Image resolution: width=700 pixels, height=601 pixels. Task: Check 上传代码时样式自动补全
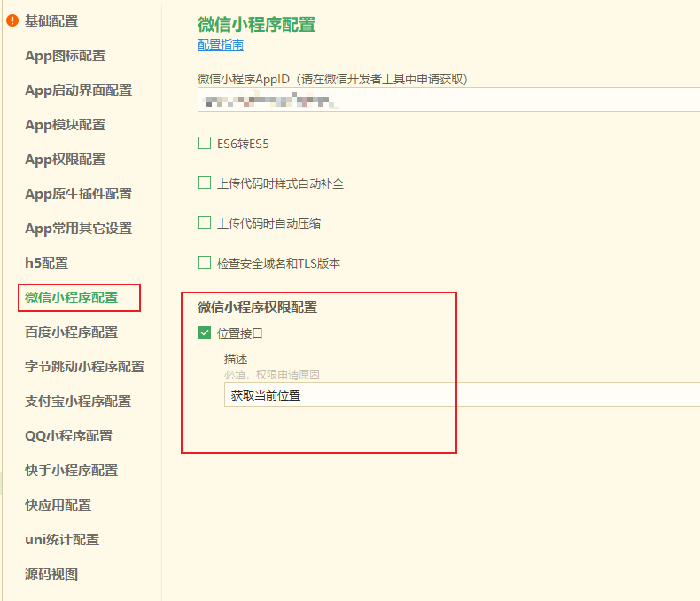pos(205,183)
